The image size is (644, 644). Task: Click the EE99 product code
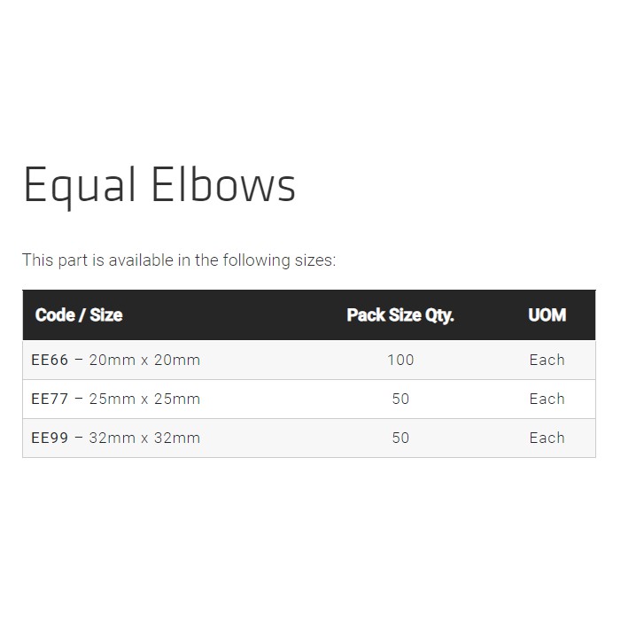(x=50, y=438)
